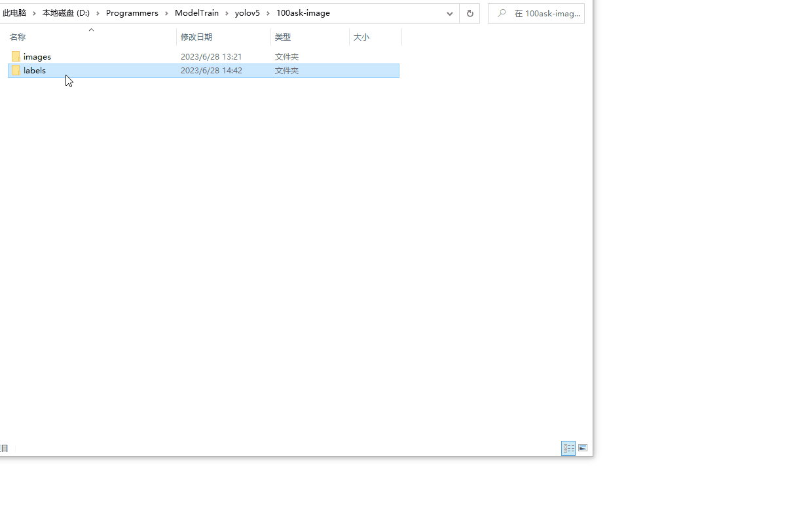
Task: Expand the chevron after ModelTrain breadcrumb
Action: 227,13
